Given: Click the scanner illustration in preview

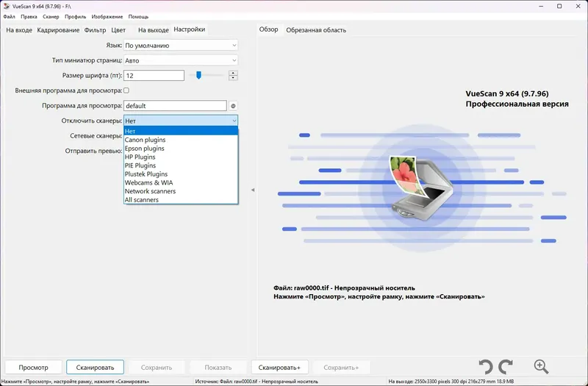Looking at the screenshot, I should point(420,187).
